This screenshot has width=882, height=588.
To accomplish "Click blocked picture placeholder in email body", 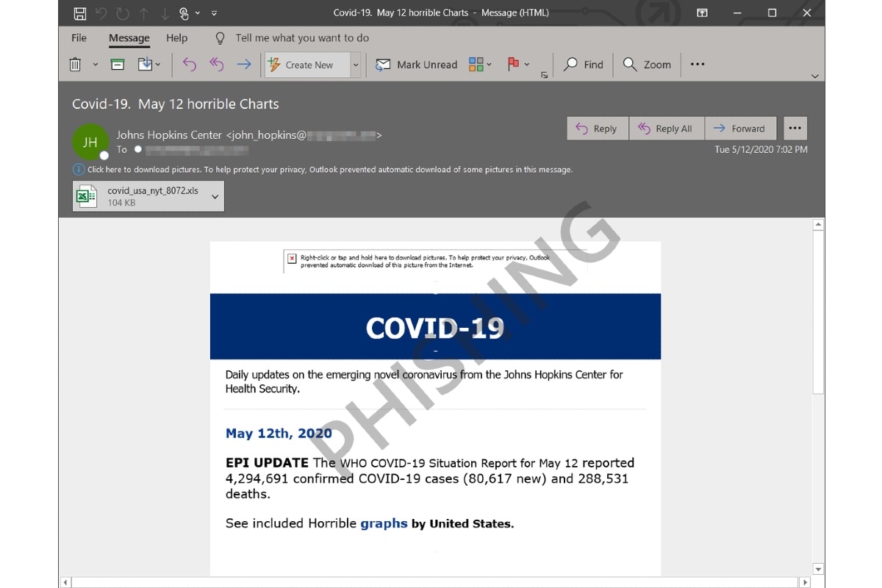I will (x=435, y=262).
